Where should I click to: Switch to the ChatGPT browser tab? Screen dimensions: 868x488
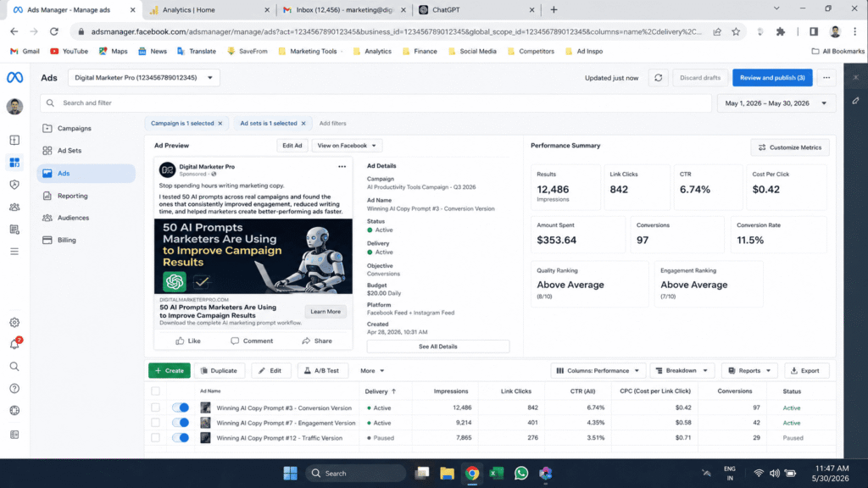coord(476,9)
